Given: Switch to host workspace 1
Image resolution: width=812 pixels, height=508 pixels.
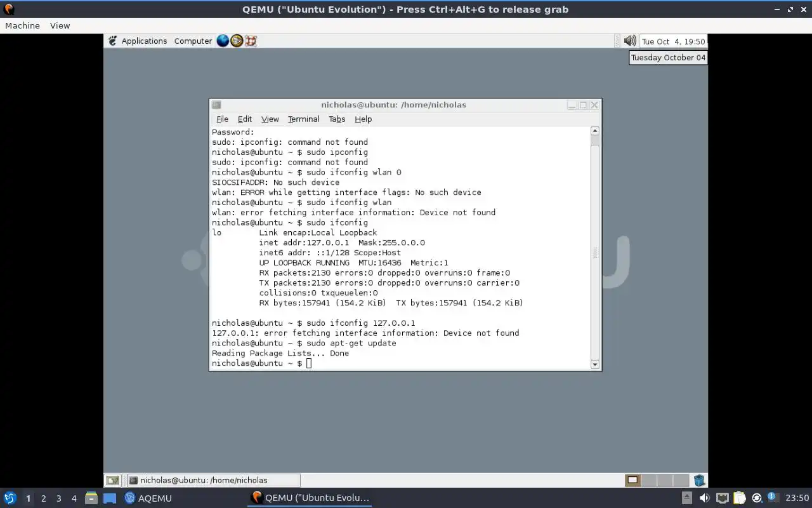Looking at the screenshot, I should click(28, 498).
